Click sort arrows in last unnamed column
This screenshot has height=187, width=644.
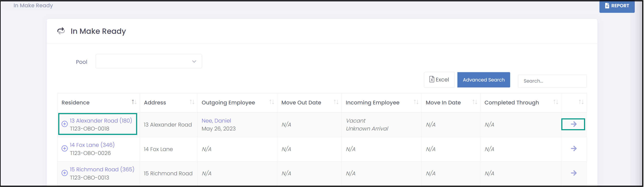[x=581, y=102]
